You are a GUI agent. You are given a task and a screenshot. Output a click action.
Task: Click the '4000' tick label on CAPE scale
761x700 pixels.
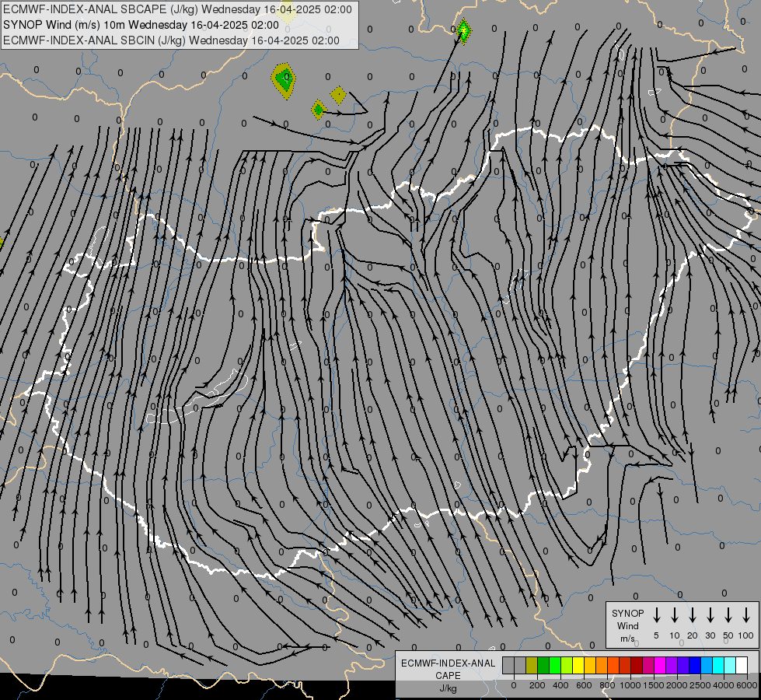[x=724, y=685]
